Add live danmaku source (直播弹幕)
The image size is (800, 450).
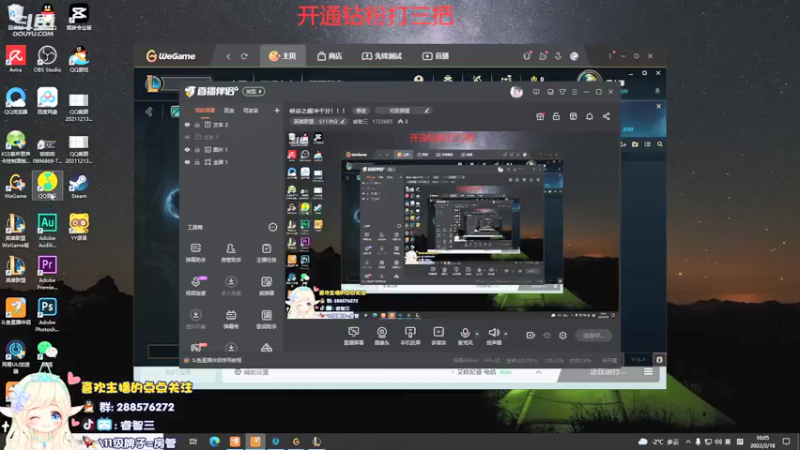click(x=353, y=336)
